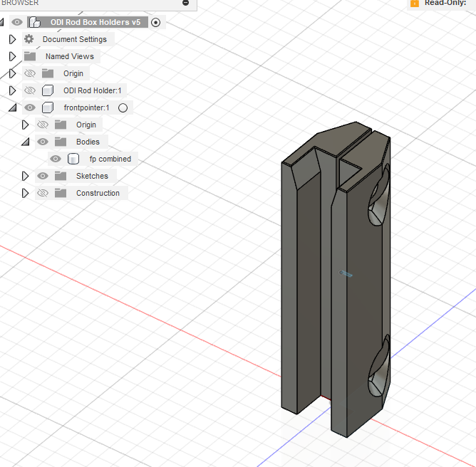The image size is (476, 467).
Task: Toggle visibility of ODI Rod Box Holders v5
Action: point(17,22)
